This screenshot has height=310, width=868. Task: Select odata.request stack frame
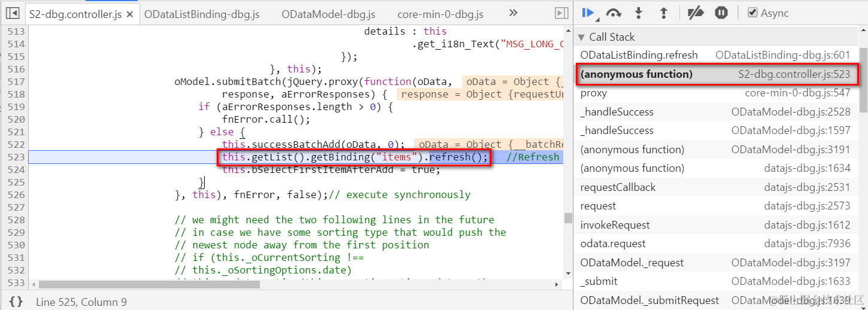pyautogui.click(x=716, y=244)
